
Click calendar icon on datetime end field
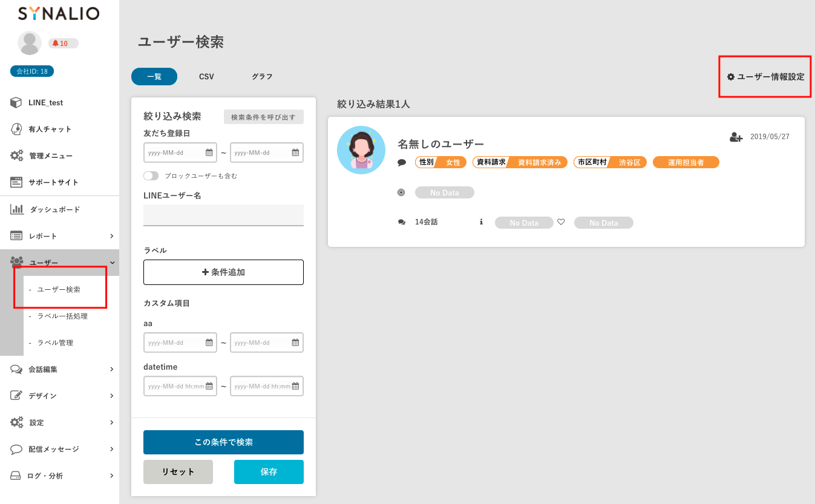pos(296,386)
